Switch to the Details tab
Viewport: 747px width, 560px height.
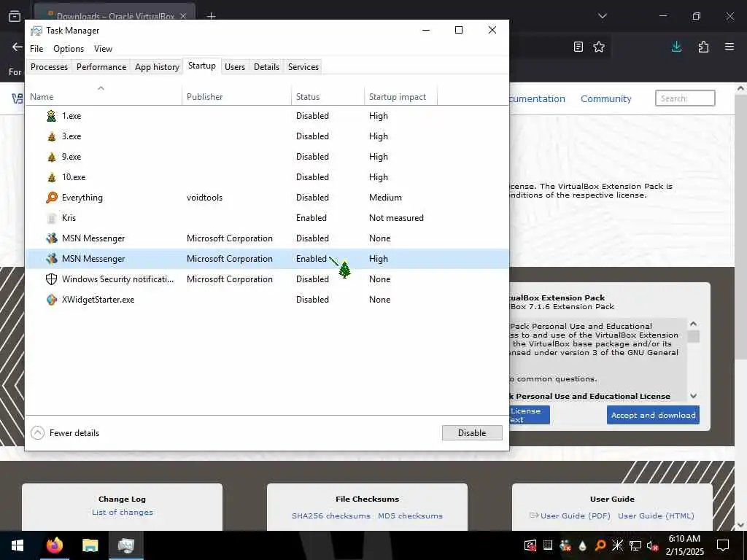pos(266,67)
